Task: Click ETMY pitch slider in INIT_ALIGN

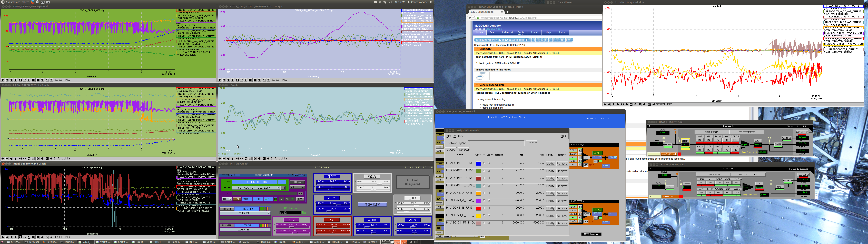Action: pos(333,184)
